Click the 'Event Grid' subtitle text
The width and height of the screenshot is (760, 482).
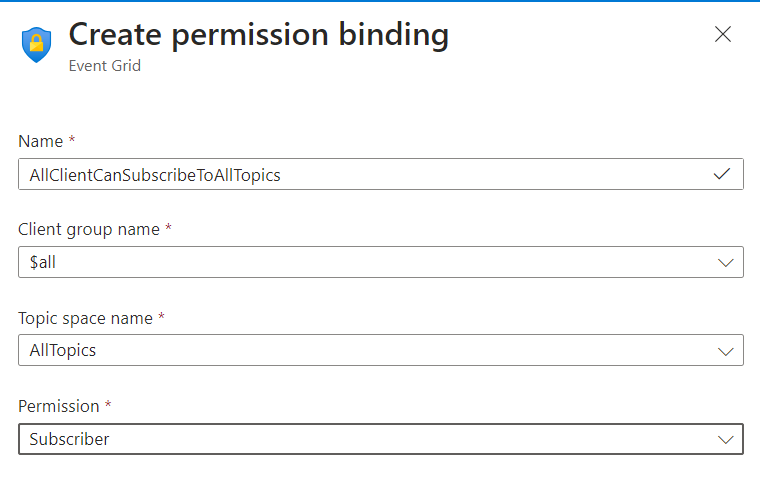coord(105,66)
